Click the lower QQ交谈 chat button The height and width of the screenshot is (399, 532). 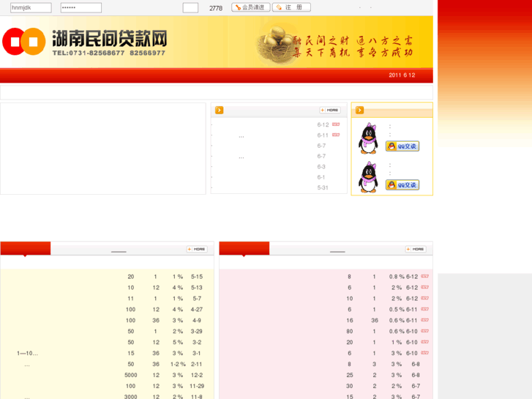point(402,184)
